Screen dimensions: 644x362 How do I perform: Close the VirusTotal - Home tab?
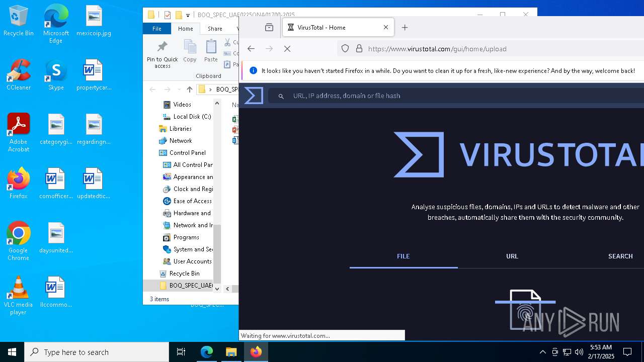386,28
